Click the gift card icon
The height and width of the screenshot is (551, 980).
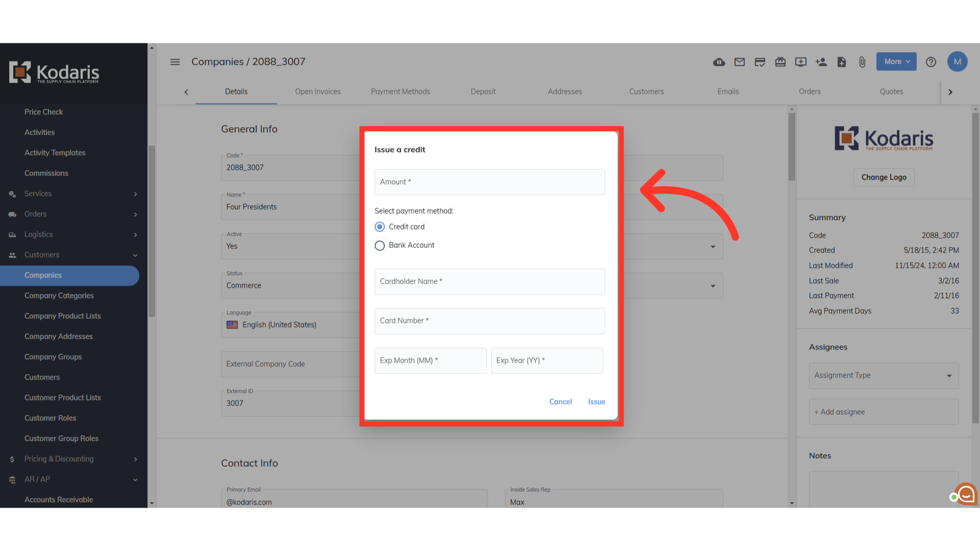coord(780,62)
